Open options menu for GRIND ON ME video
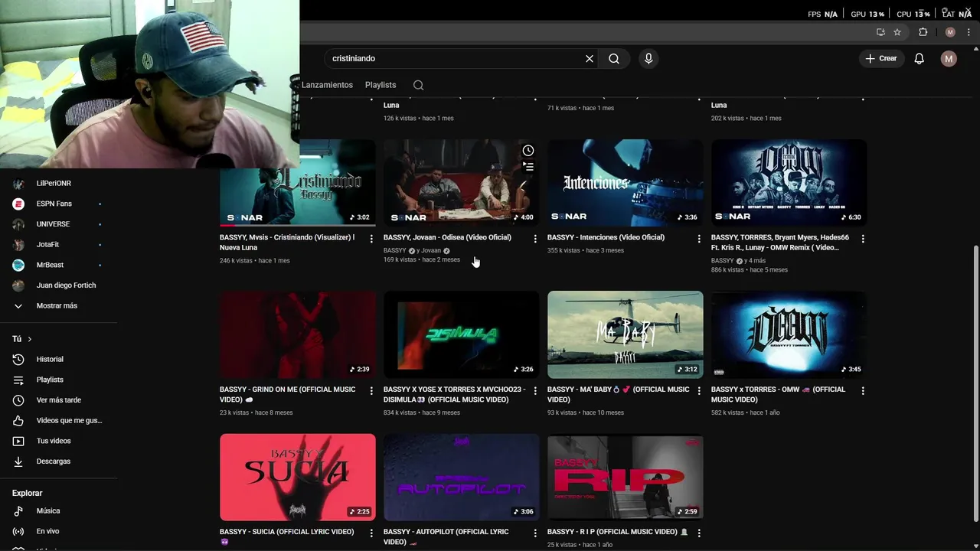The image size is (980, 551). coord(371,390)
